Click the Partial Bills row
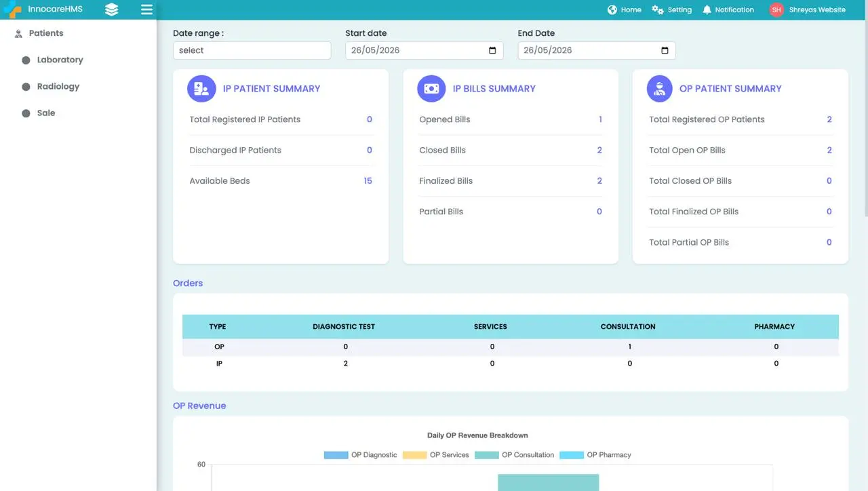Image resolution: width=868 pixels, height=491 pixels. tap(511, 212)
